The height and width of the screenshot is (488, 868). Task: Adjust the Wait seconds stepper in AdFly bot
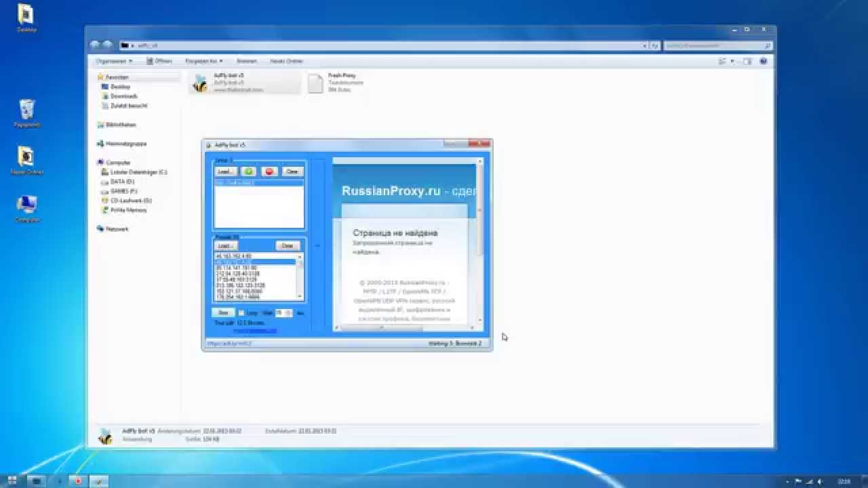coord(288,312)
